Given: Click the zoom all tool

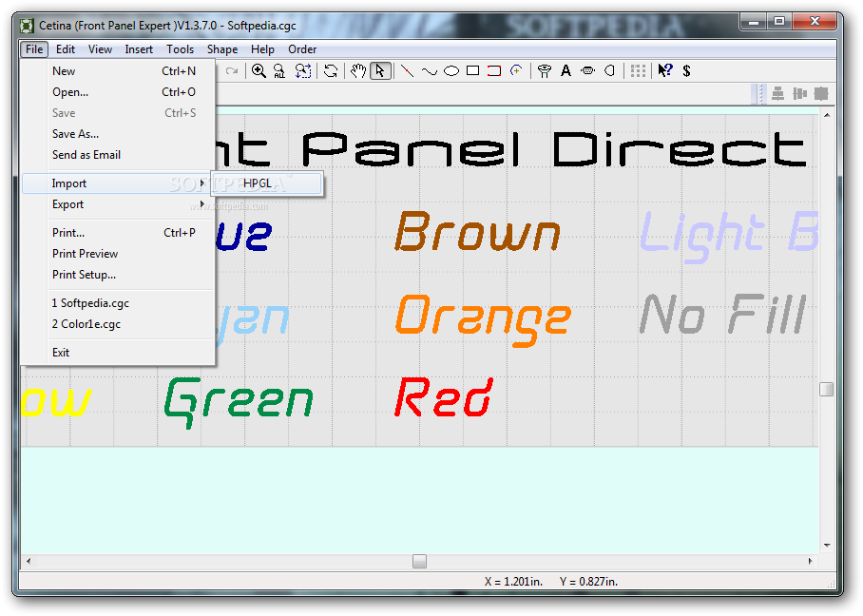Looking at the screenshot, I should pos(279,70).
